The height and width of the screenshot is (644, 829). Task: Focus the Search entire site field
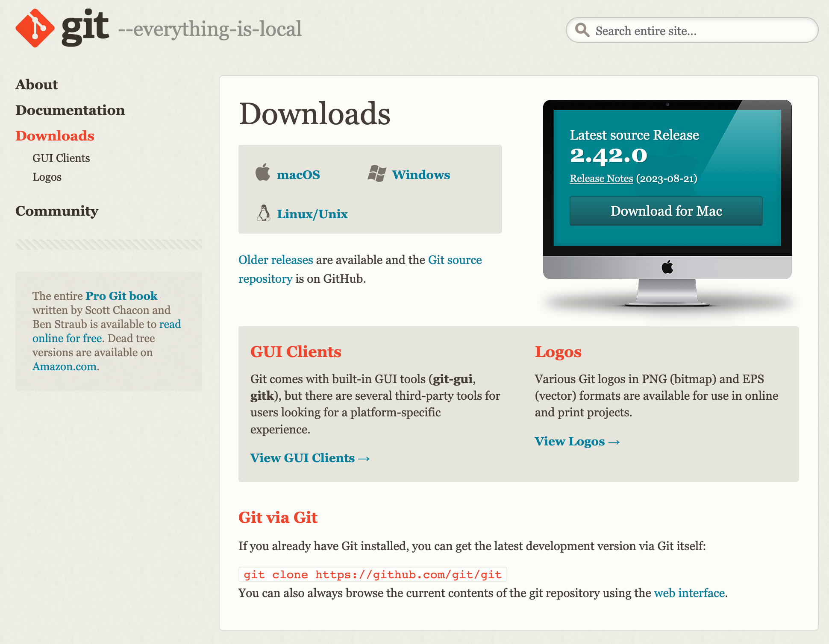701,31
